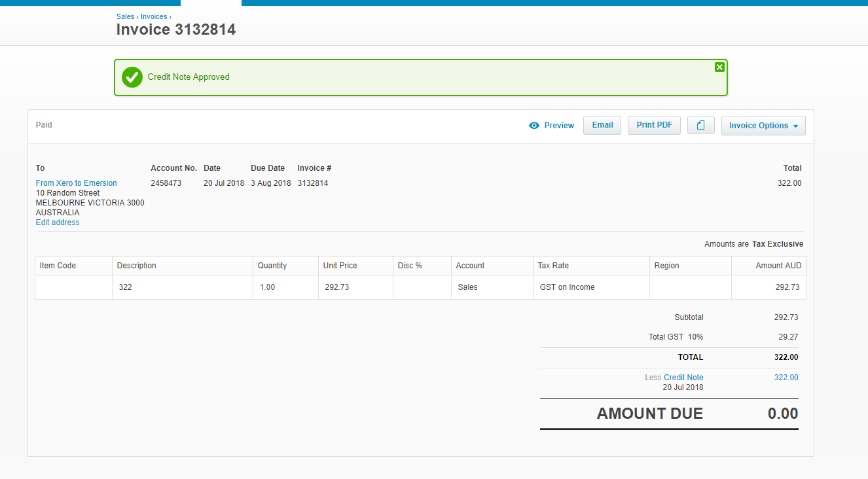This screenshot has width=868, height=479.
Task: Select the GST on Income tax rate cell
Action: pos(590,287)
